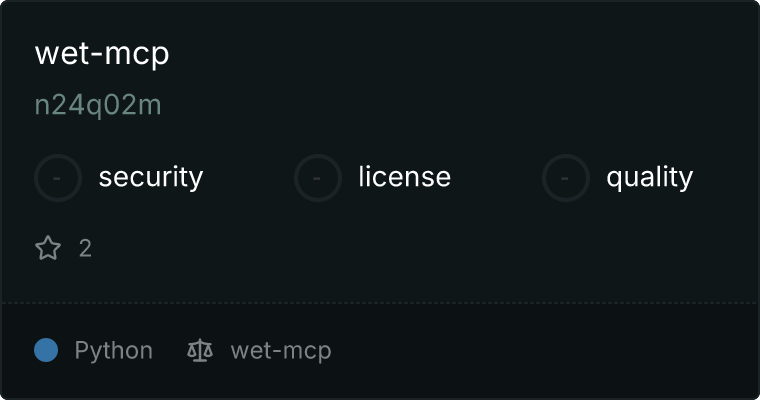Click the dash placeholder inside license circle

coord(317,178)
